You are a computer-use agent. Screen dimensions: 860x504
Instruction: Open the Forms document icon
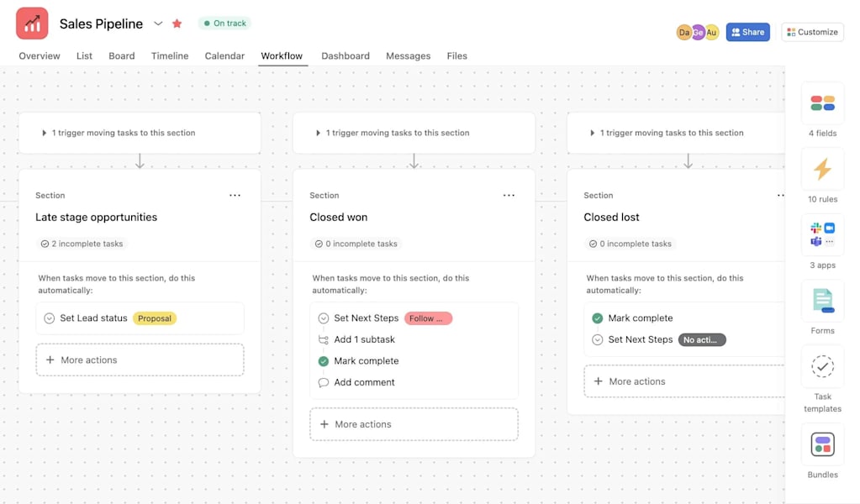[823, 301]
